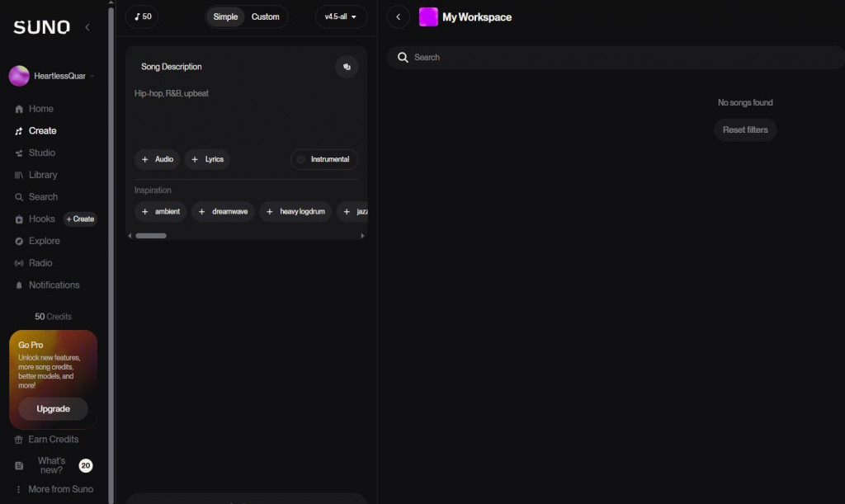Click the SUNO logo
The image size is (845, 504).
pos(41,27)
